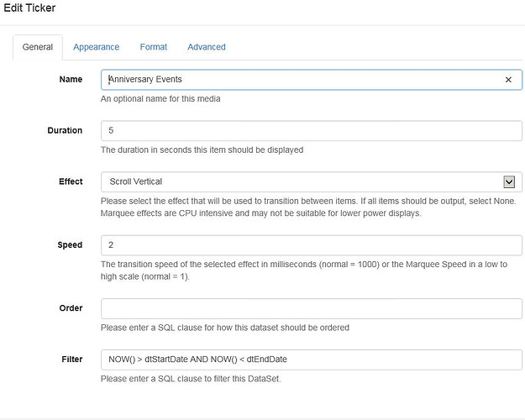The width and height of the screenshot is (525, 420).
Task: Click the empty Order input field
Action: [x=312, y=308]
